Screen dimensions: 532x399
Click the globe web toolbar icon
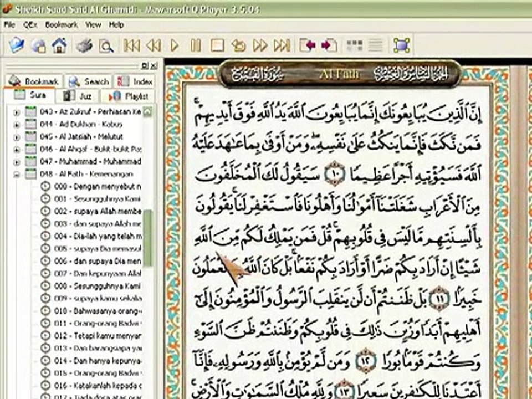38,45
